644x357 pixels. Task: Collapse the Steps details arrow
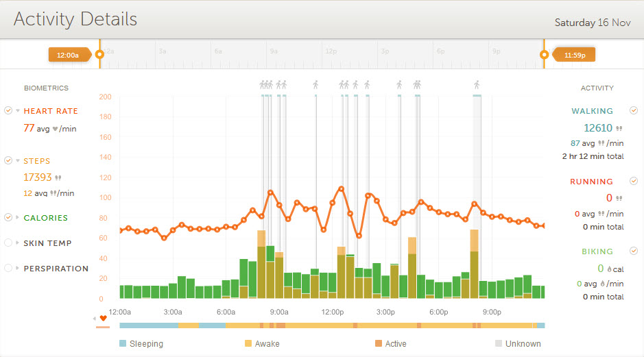click(x=18, y=161)
